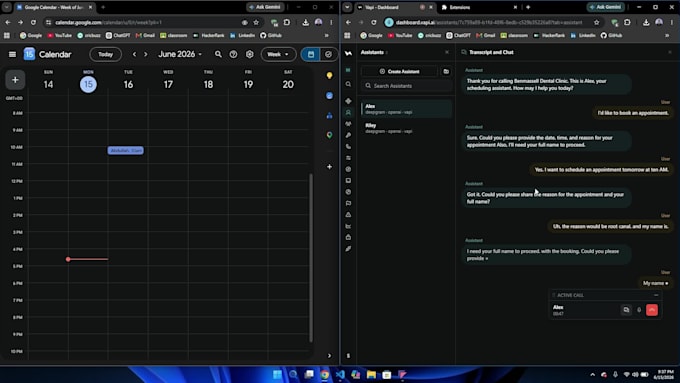Close Transcript and Chat panel
Viewport: 680px width, 383px height.
pyautogui.click(x=670, y=52)
